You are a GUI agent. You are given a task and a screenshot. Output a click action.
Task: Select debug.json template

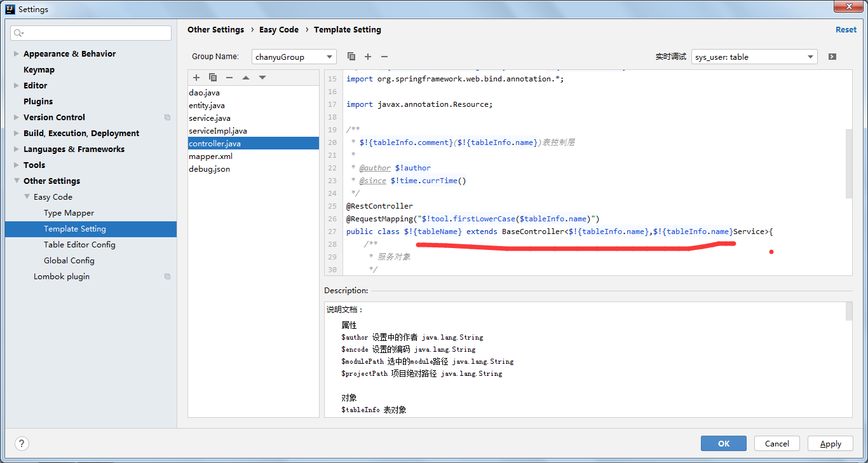point(253,169)
